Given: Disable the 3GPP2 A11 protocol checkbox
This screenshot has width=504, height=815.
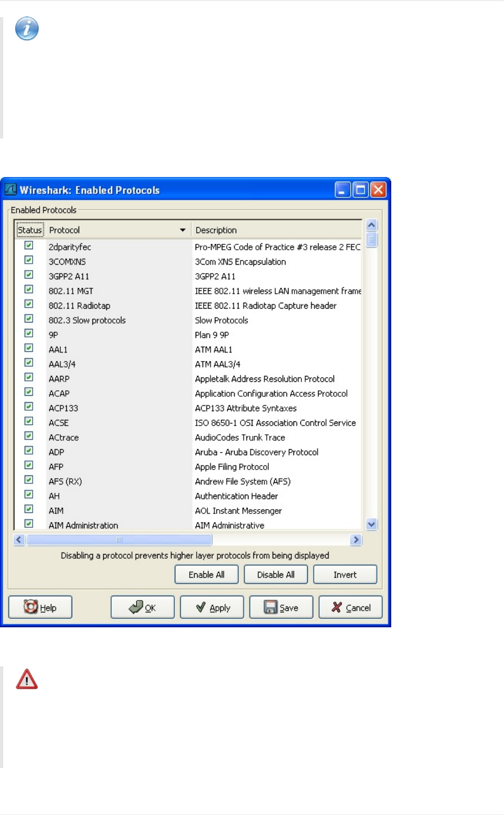Looking at the screenshot, I should click(x=29, y=275).
